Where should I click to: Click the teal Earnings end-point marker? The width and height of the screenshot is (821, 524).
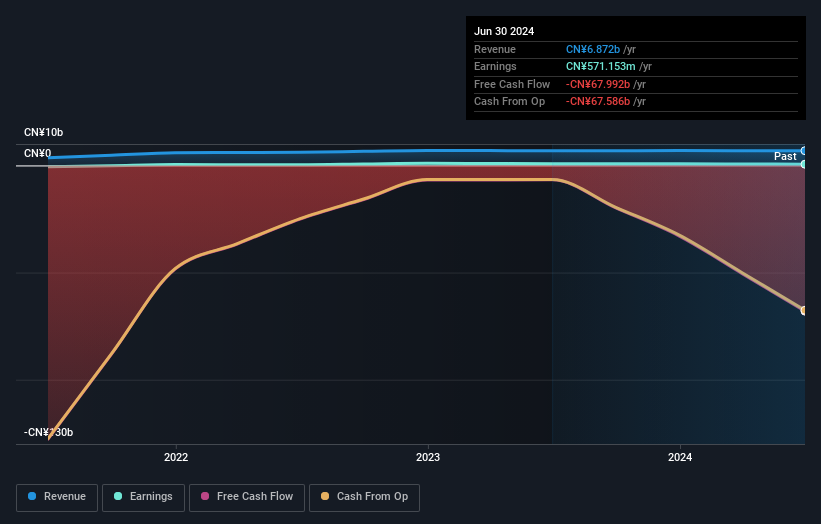[804, 164]
